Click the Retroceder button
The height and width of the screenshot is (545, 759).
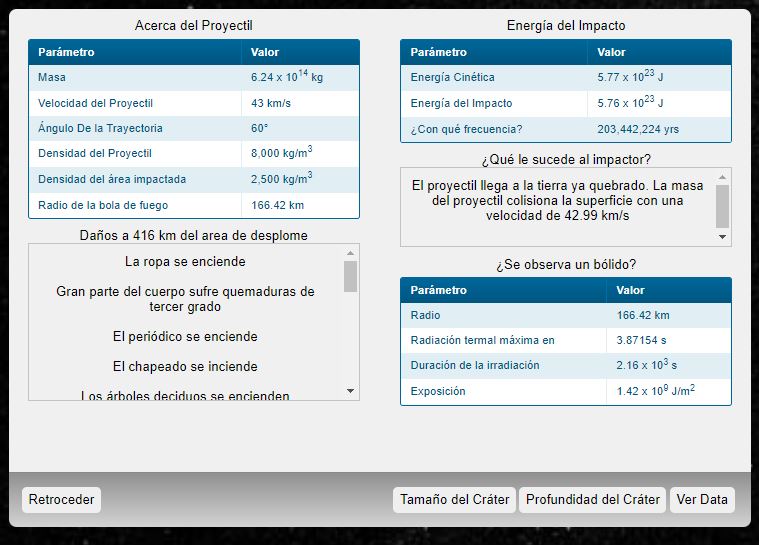(61, 500)
